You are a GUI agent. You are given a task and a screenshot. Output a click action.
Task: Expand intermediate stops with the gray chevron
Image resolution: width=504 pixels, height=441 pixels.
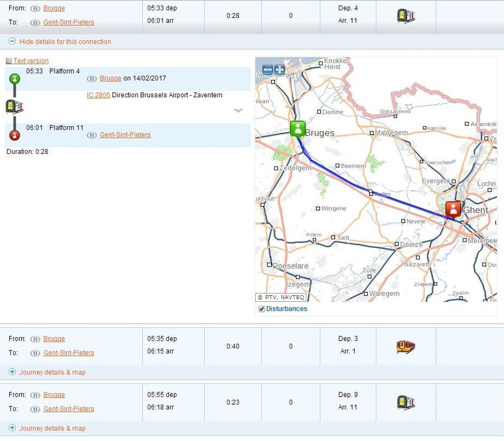pyautogui.click(x=238, y=111)
